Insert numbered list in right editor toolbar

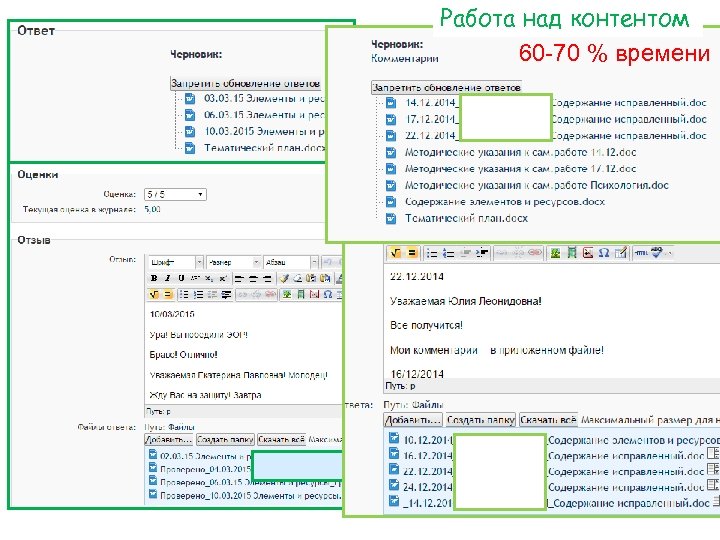point(448,253)
